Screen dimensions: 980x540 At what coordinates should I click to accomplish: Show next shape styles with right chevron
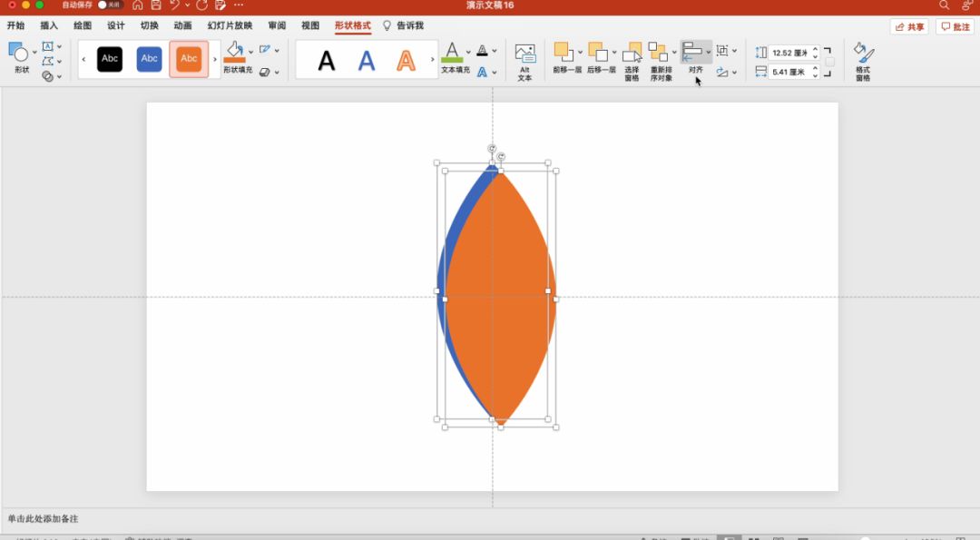(215, 59)
